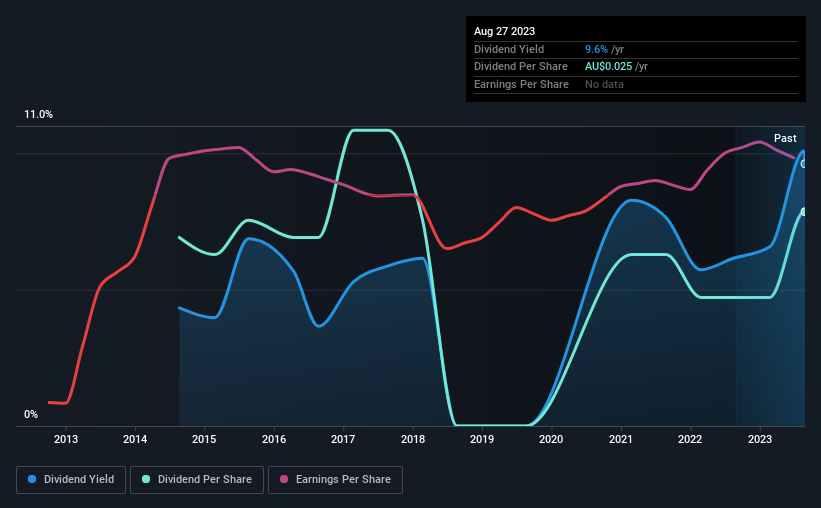
Task: Click the Dividend Per Share endpoint marker
Action: (x=804, y=212)
